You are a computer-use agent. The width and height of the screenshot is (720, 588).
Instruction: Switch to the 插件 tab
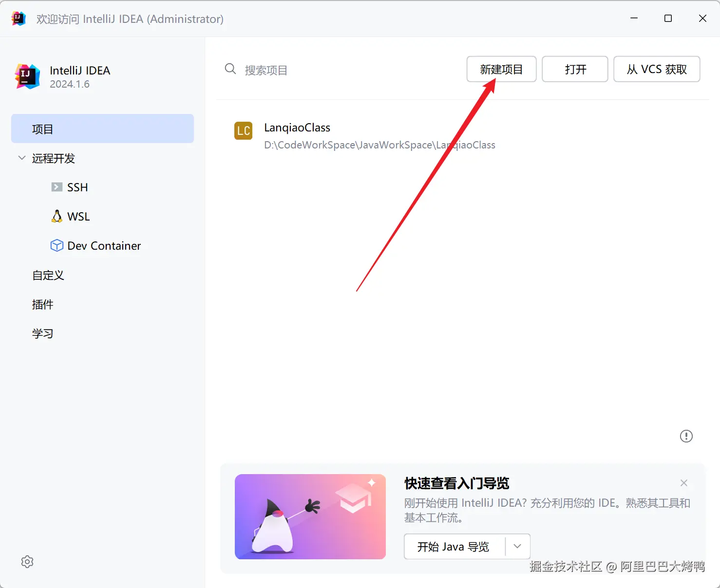[43, 304]
